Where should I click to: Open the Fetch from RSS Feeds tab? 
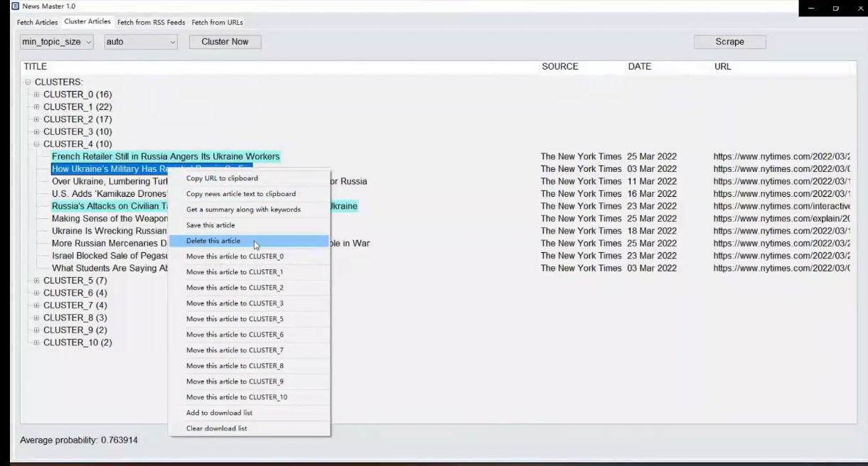[x=151, y=23]
